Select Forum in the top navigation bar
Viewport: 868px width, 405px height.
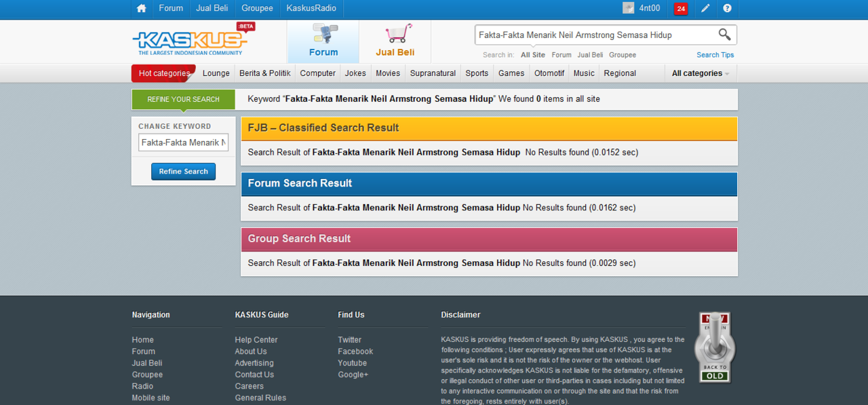pos(171,8)
